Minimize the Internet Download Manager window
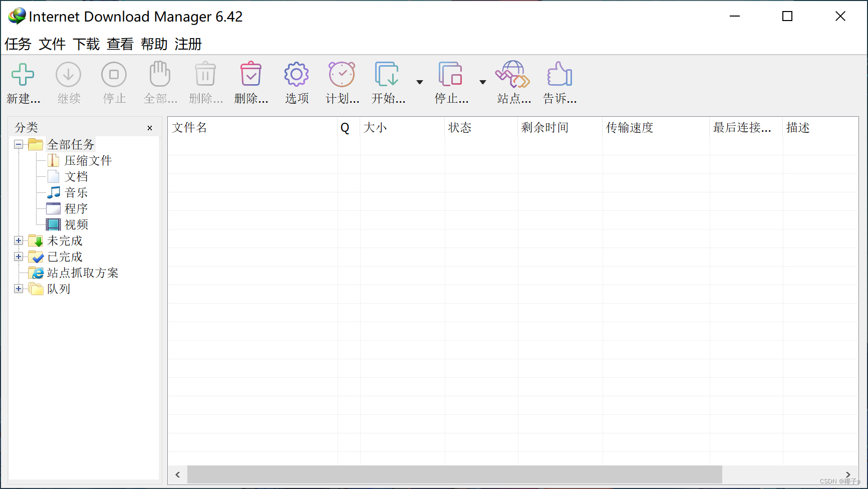Image resolution: width=868 pixels, height=489 pixels. pyautogui.click(x=735, y=17)
